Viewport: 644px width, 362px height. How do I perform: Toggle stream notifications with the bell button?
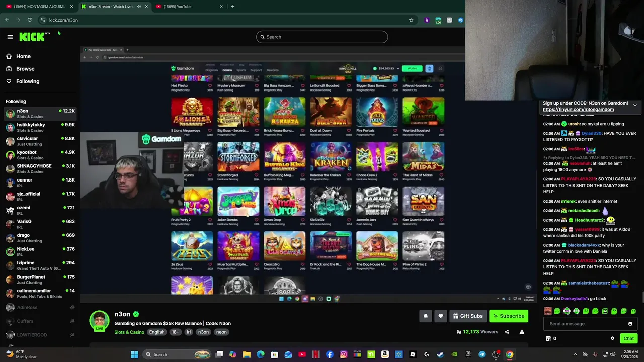click(426, 316)
